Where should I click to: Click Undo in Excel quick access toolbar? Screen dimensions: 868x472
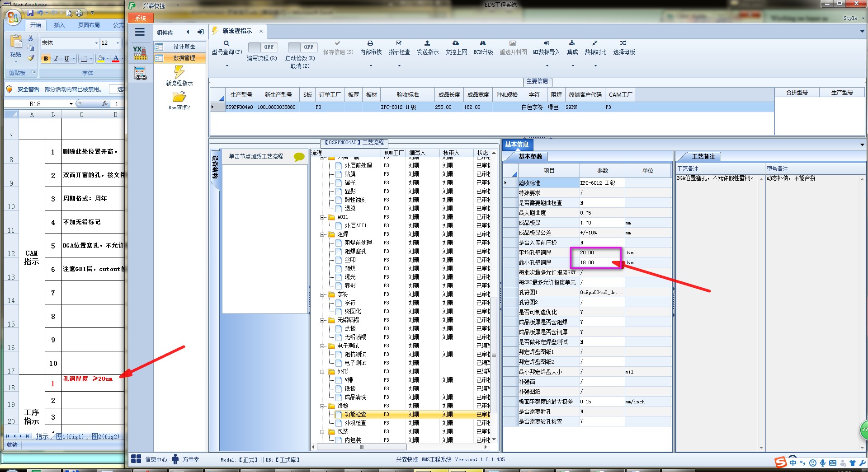tap(40, 13)
